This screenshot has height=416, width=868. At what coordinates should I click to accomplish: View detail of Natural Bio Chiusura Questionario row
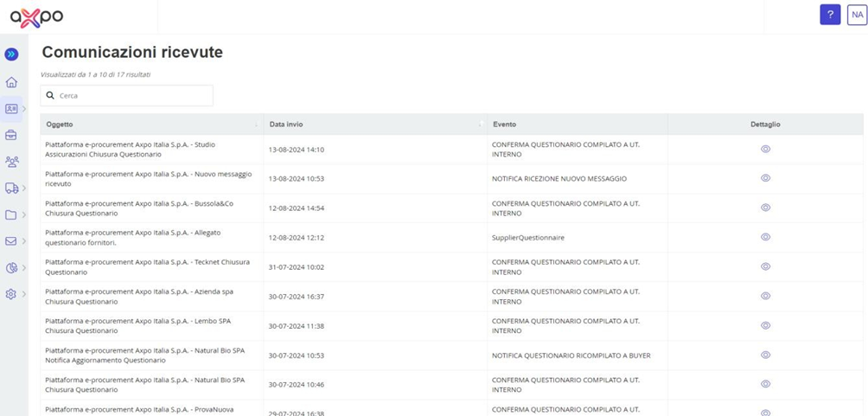766,384
